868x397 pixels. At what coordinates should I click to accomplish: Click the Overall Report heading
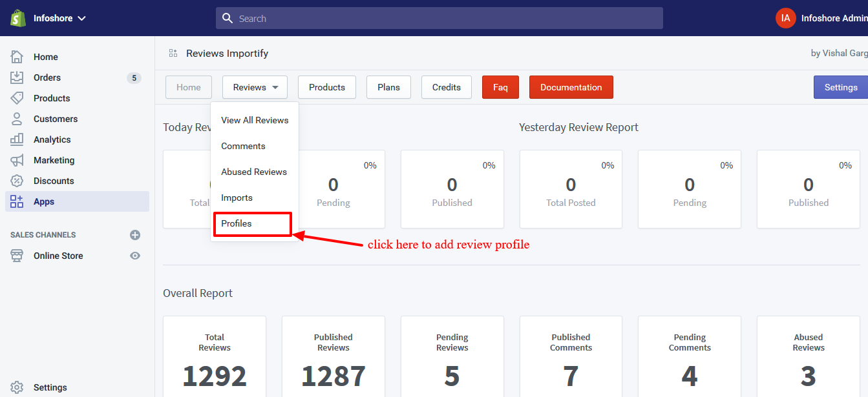pos(198,293)
